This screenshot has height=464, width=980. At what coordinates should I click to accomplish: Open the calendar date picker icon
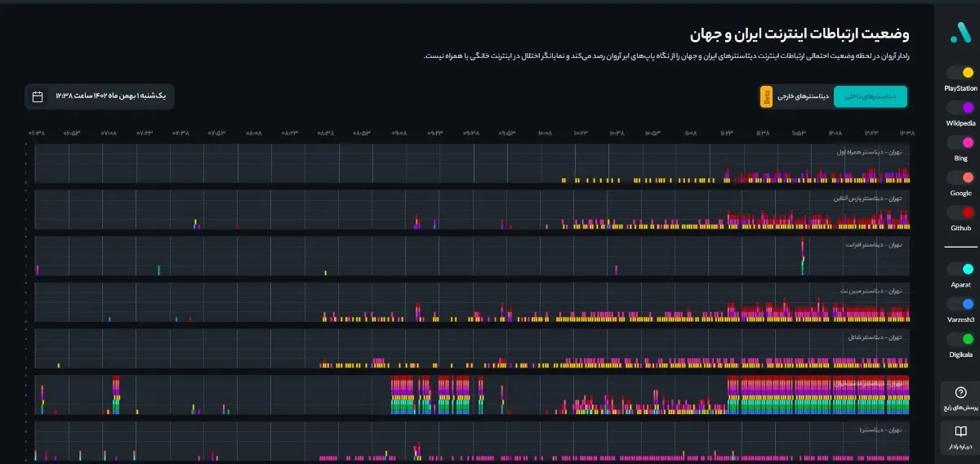click(38, 96)
